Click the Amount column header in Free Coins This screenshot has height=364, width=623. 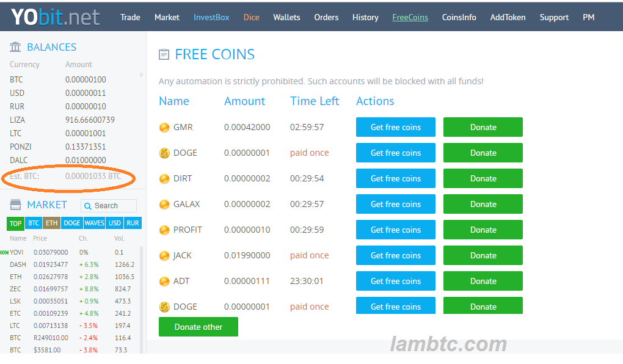click(x=244, y=101)
